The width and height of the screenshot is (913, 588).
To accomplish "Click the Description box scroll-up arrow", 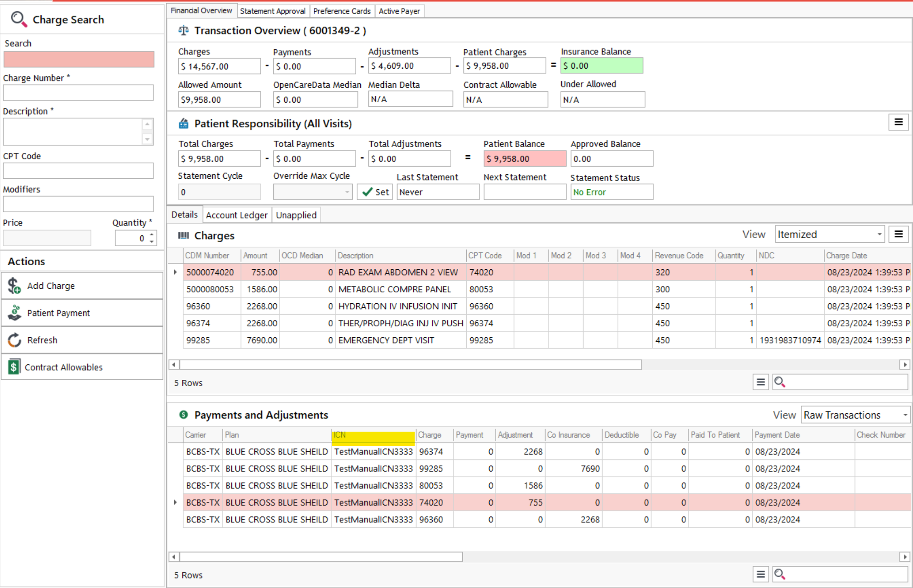I will pyautogui.click(x=147, y=124).
